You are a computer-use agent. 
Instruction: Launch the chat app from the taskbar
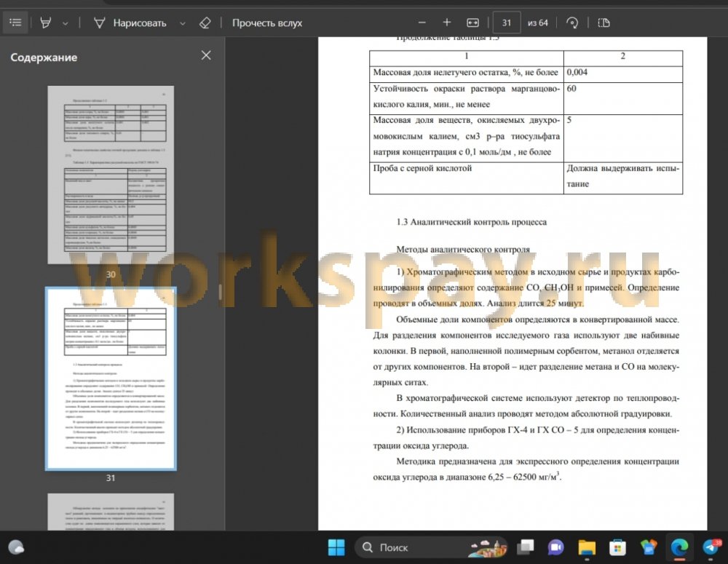(555, 547)
